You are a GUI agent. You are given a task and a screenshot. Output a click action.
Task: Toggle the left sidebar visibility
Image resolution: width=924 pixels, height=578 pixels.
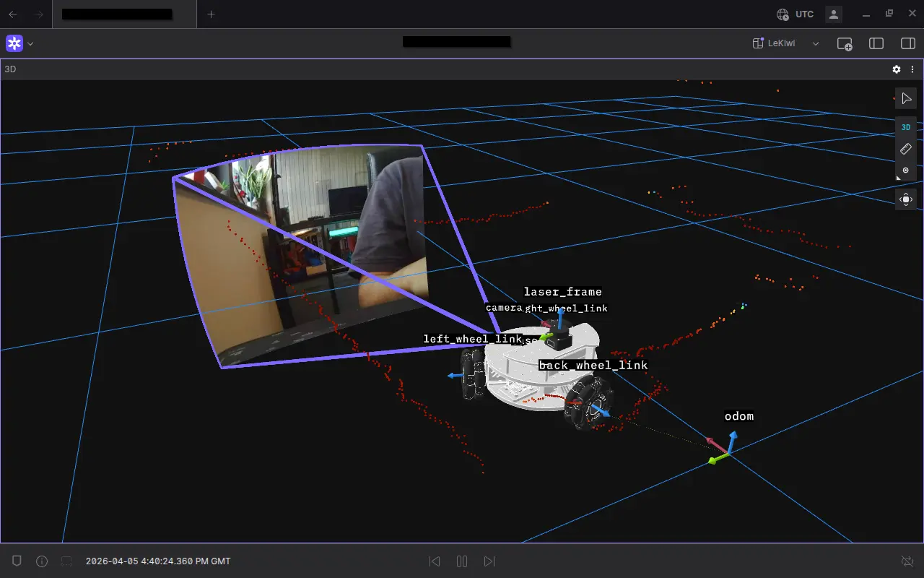876,43
